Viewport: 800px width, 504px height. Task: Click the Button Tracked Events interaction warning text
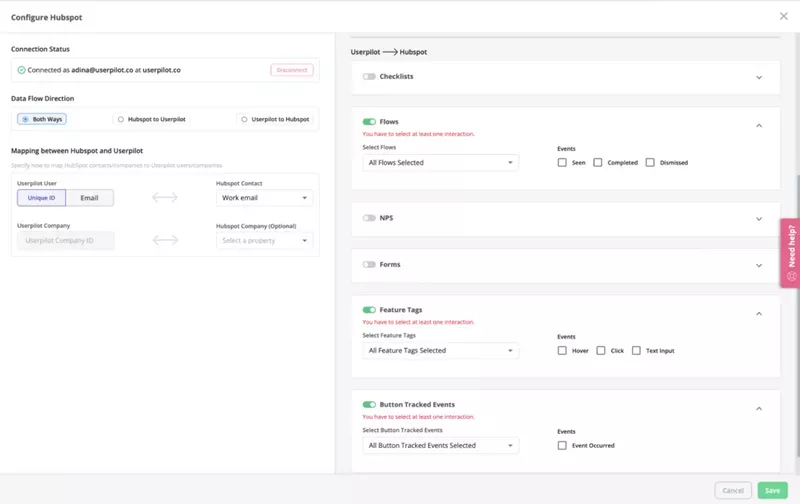coord(418,417)
